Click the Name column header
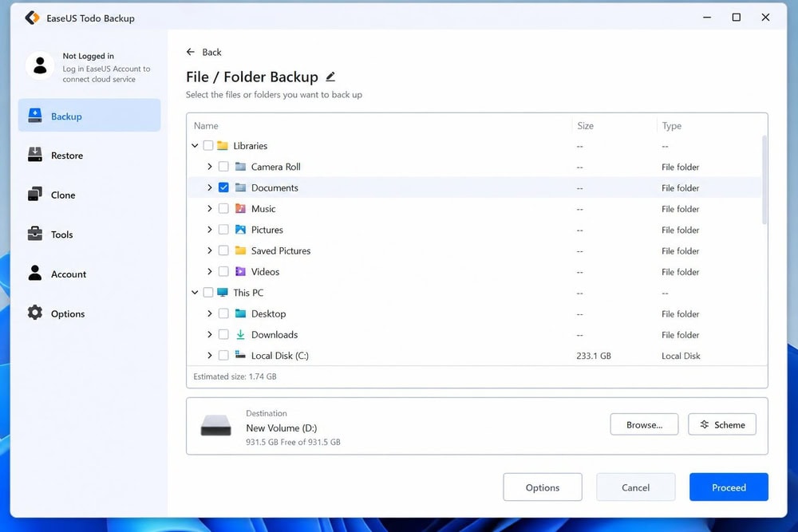798x532 pixels. click(206, 126)
